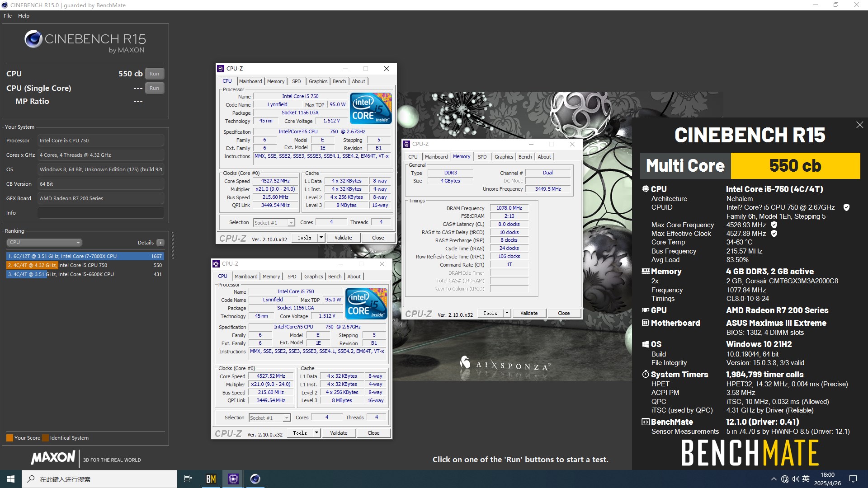Switch to CPU tab in Memory CPU-Z window

coord(413,157)
